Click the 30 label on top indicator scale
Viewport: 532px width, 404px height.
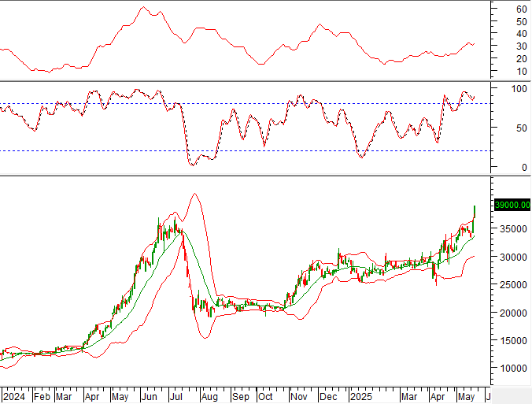522,46
